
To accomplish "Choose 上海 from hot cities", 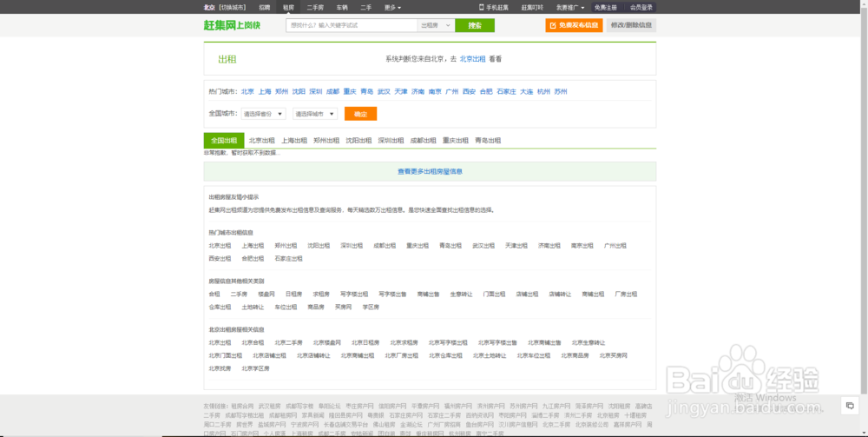I will click(265, 91).
